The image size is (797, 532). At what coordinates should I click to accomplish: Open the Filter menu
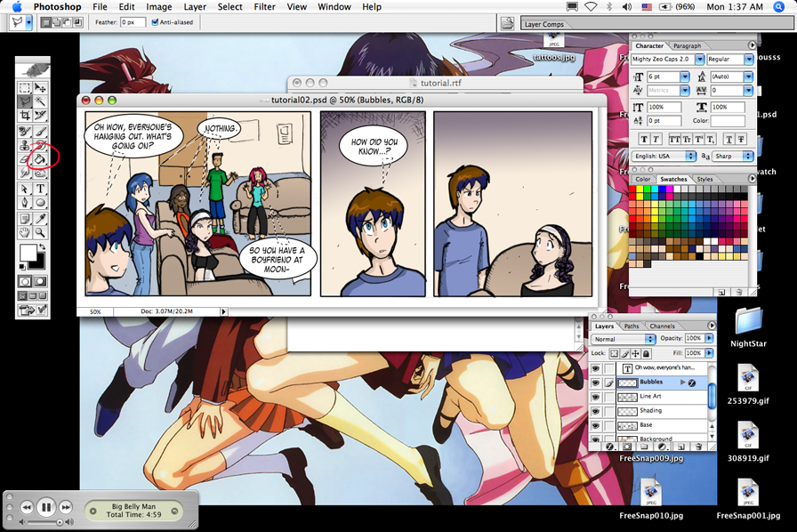264,6
